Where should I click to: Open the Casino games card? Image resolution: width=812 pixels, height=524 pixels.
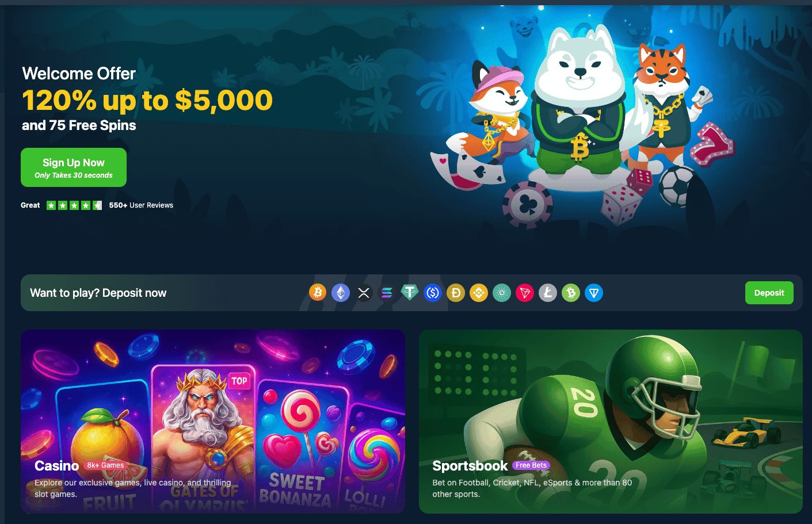click(213, 421)
